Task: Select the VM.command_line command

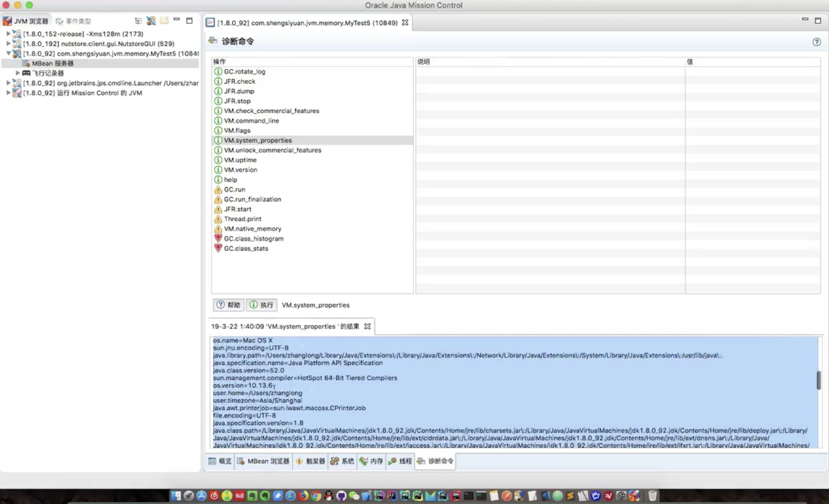Action: click(312, 120)
